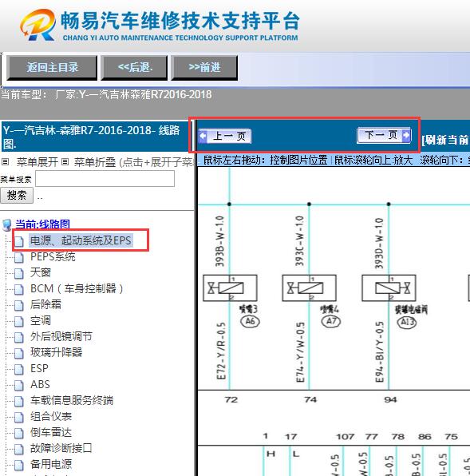470x476 pixels.
Task: Focus the 菜单搜索 input field
Action: tap(105, 179)
